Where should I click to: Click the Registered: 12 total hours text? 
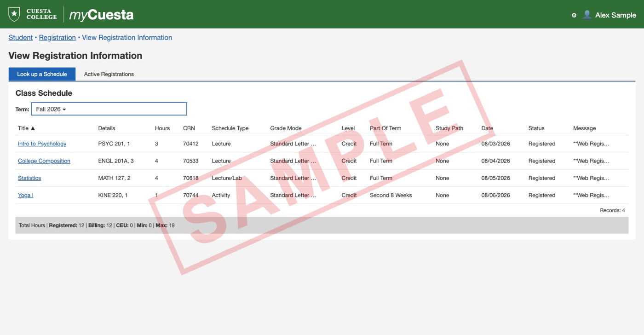point(67,225)
